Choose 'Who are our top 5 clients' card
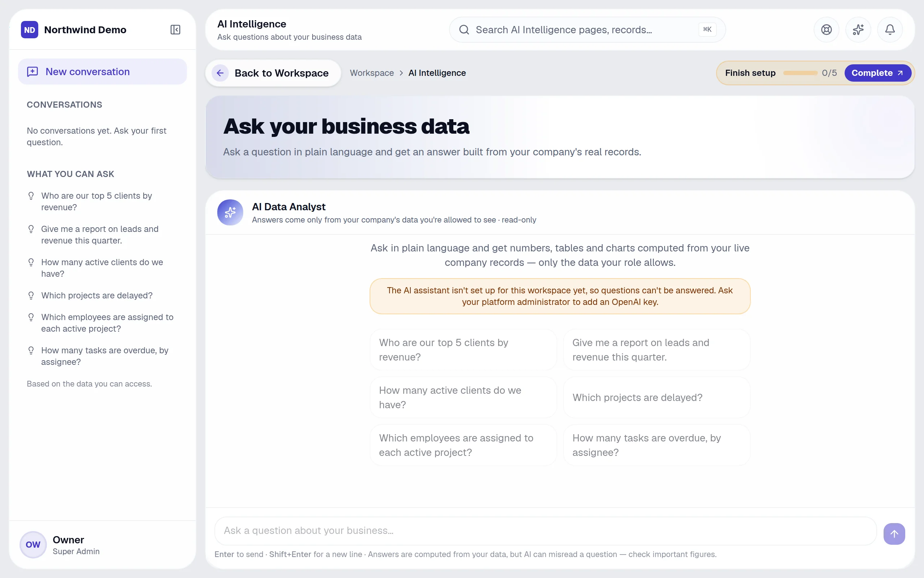This screenshot has height=578, width=924. 463,350
